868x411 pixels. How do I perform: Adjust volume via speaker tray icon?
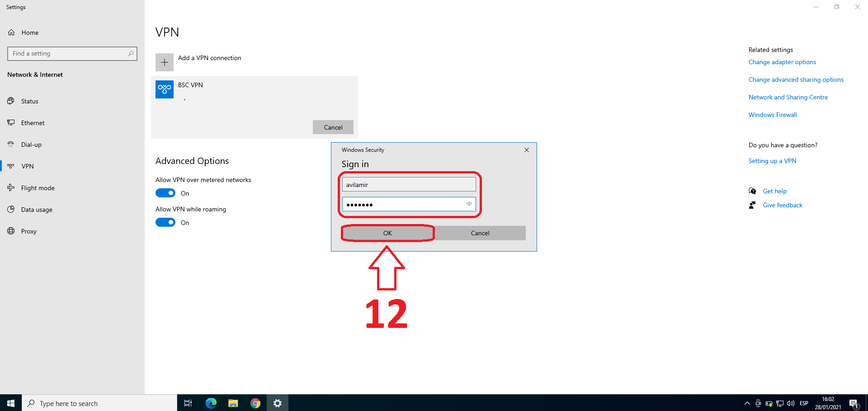[791, 403]
